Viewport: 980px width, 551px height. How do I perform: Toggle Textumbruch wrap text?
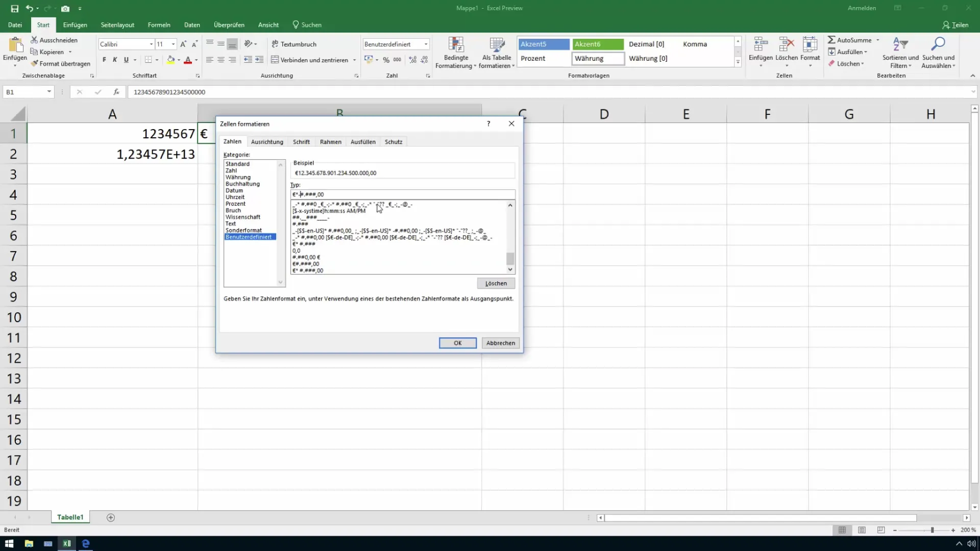point(294,44)
